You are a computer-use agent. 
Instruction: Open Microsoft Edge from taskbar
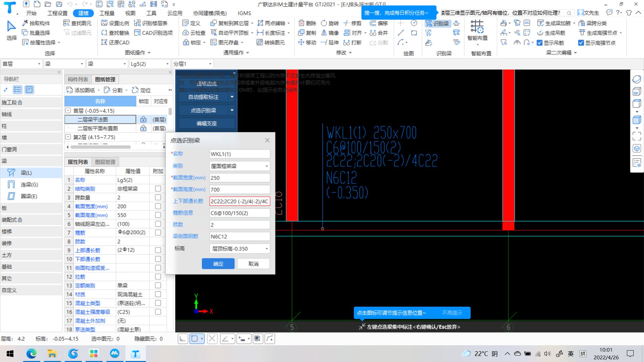click(x=32, y=354)
